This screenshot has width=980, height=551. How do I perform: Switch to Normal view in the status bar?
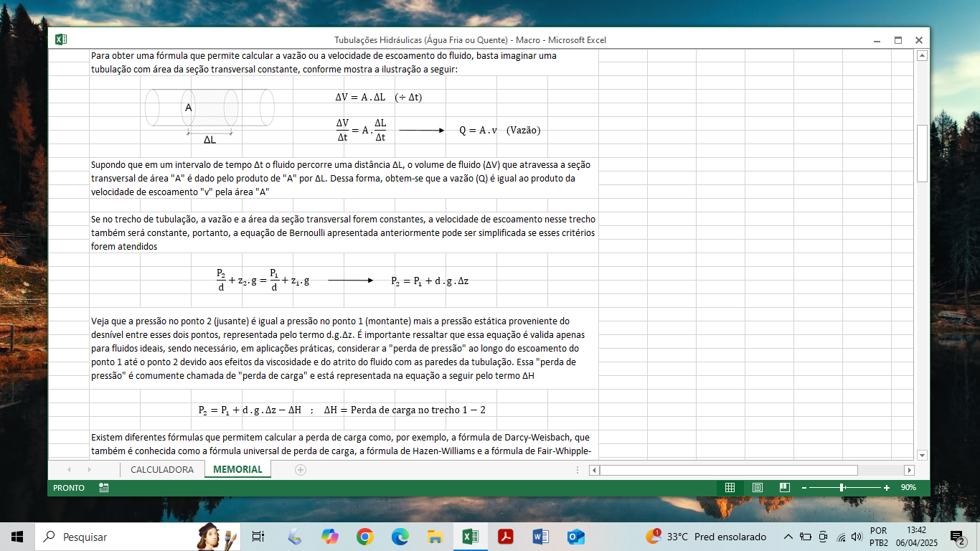click(730, 488)
